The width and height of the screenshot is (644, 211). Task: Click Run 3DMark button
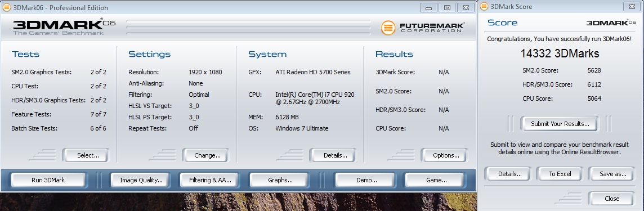pyautogui.click(x=48, y=180)
